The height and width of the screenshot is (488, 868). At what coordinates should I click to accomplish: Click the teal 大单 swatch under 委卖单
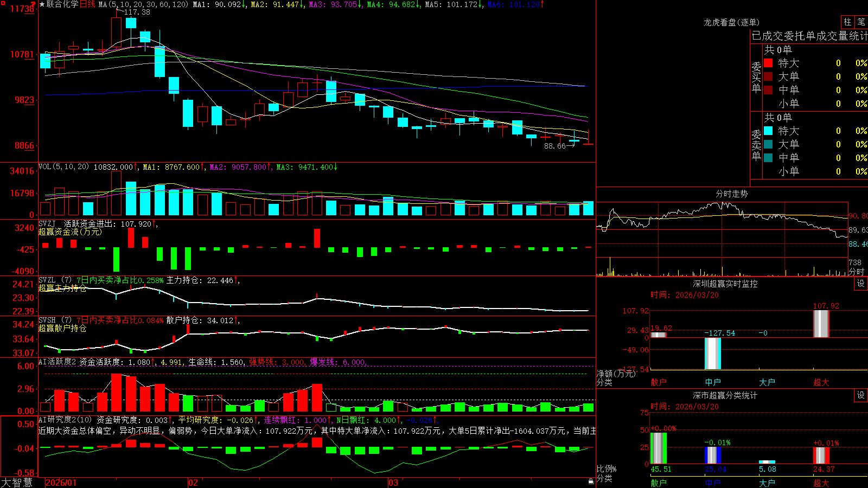(768, 144)
